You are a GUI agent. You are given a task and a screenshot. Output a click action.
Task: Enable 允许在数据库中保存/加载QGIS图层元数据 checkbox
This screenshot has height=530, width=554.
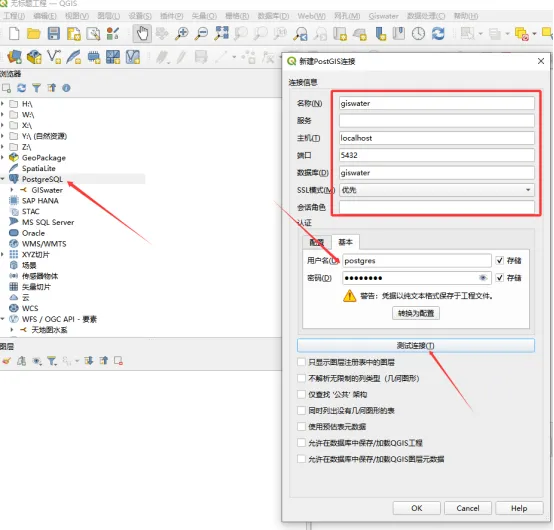pyautogui.click(x=301, y=459)
